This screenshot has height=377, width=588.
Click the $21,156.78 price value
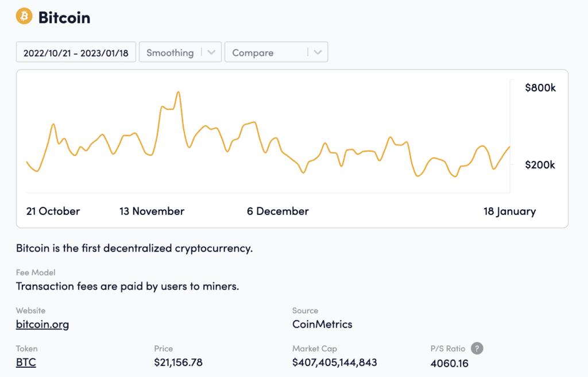point(178,363)
